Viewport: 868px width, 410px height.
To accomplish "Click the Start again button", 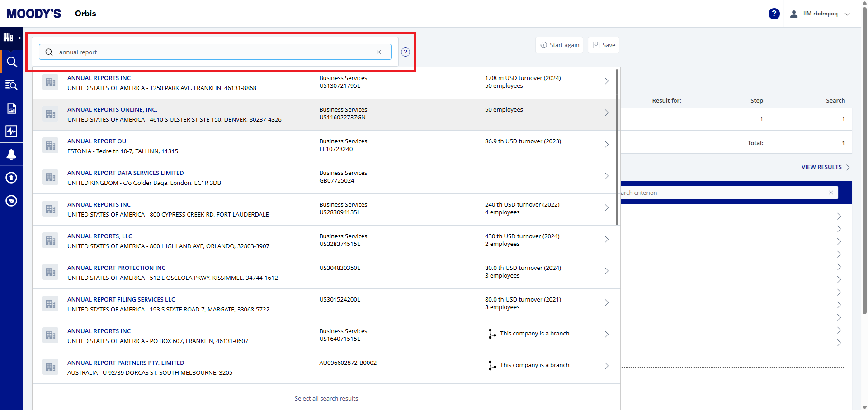I will point(559,45).
